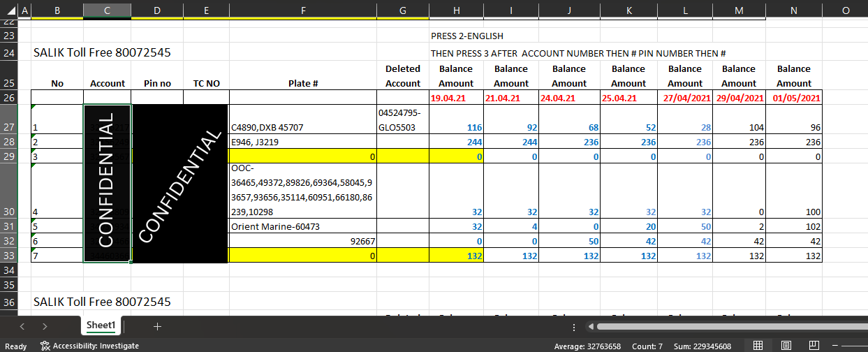This screenshot has height=352, width=868.
Task: Select the balance cell 96 in row 27
Action: 794,120
